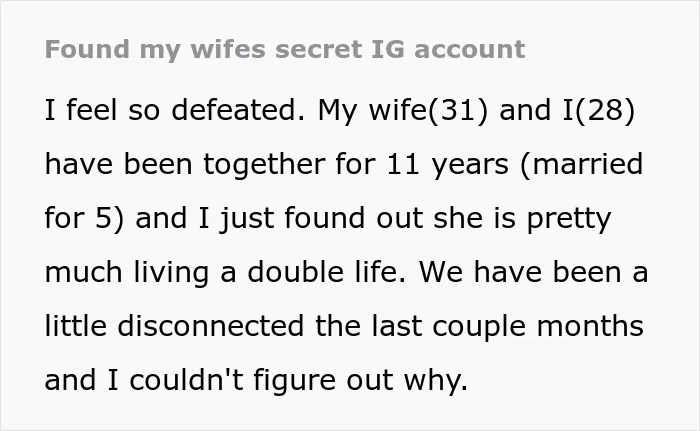The image size is (700, 431).
Task: Click the word 'pretty' in the third line
Action: pos(568,220)
